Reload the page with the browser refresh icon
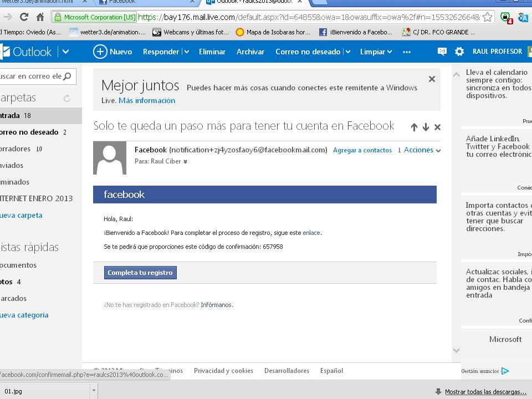The image size is (532, 399). tap(24, 17)
